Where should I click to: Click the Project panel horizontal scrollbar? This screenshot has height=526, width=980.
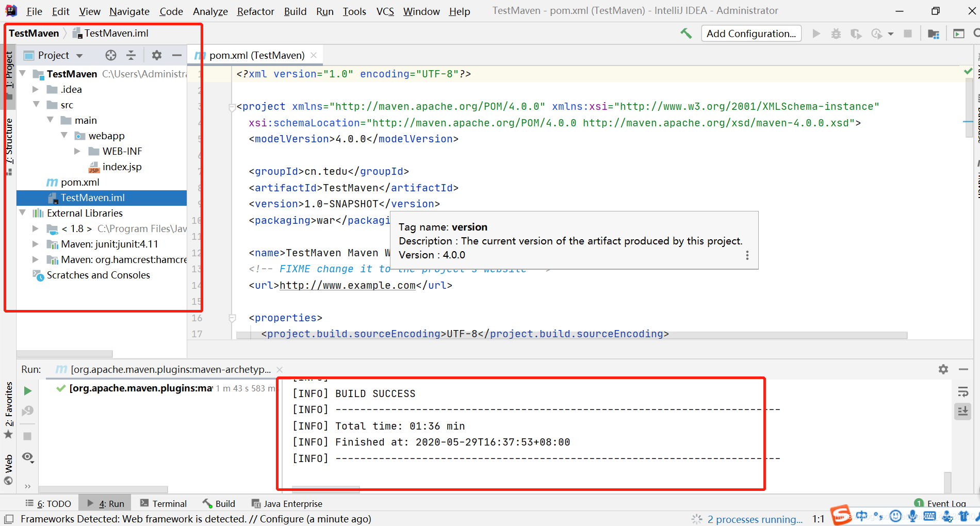[64, 354]
